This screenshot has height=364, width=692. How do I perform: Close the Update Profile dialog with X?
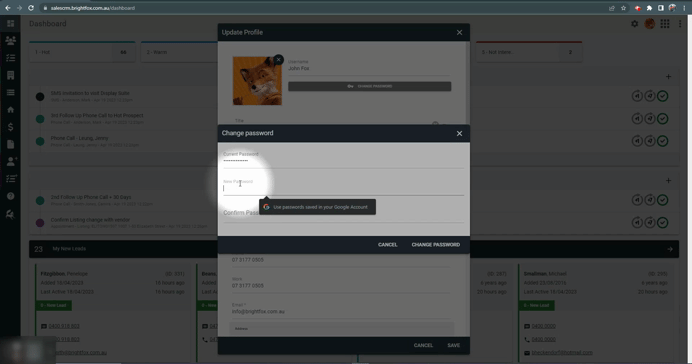point(459,33)
